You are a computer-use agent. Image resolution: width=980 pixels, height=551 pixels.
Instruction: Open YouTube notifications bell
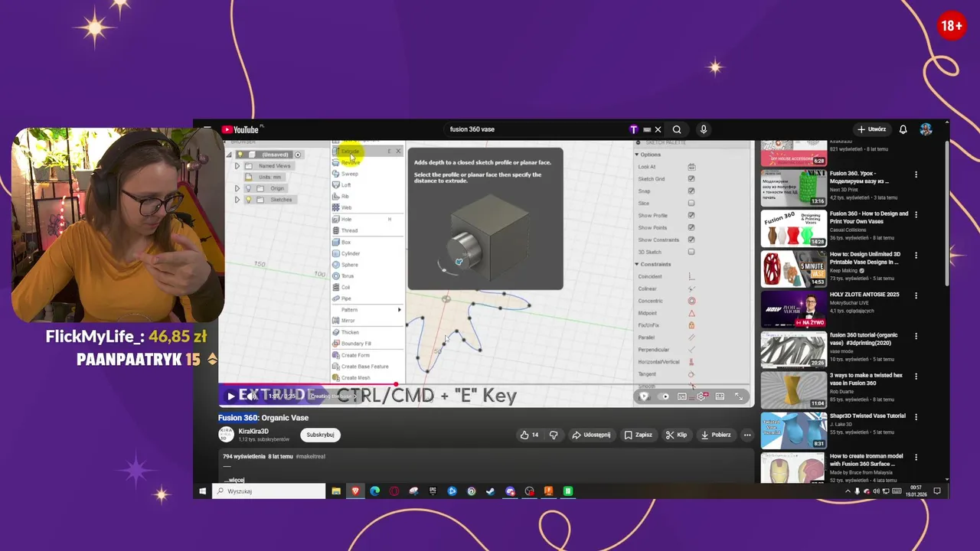click(x=903, y=129)
